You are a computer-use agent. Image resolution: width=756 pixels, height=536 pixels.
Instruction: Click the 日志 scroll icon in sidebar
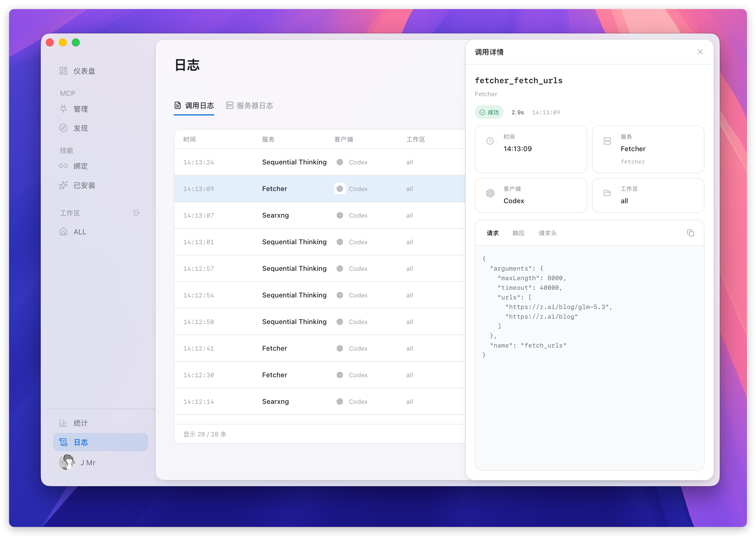63,442
